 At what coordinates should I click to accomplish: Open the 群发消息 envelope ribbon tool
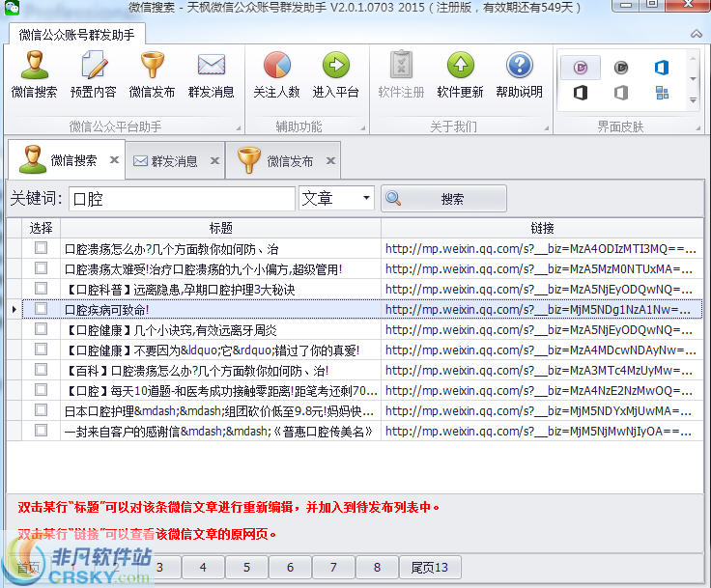click(212, 74)
